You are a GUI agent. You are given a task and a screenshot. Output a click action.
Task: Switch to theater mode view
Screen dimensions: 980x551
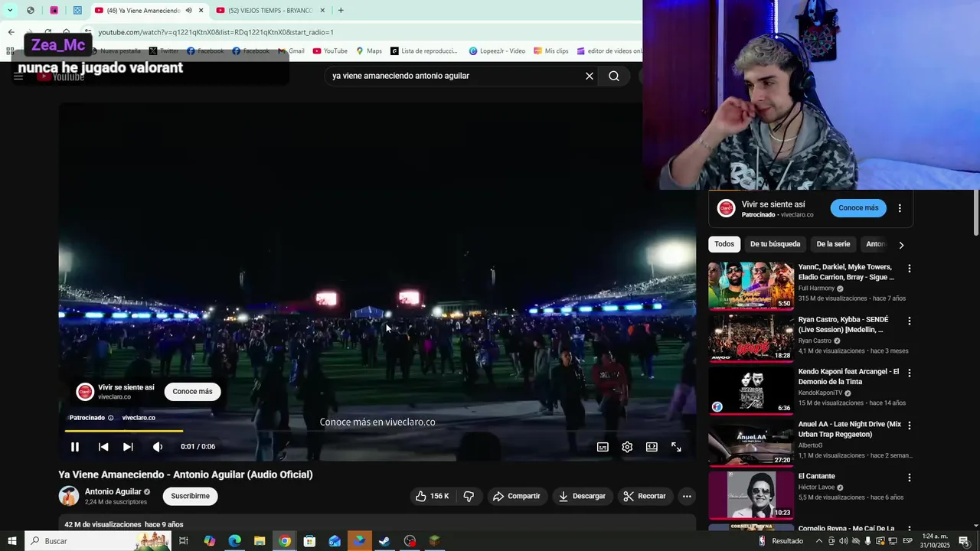click(652, 447)
